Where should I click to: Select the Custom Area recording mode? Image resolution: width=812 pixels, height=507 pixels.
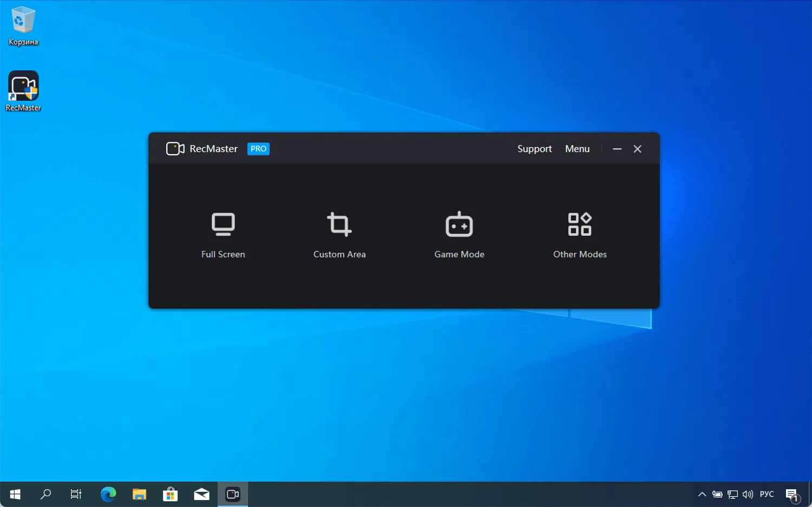[339, 235]
